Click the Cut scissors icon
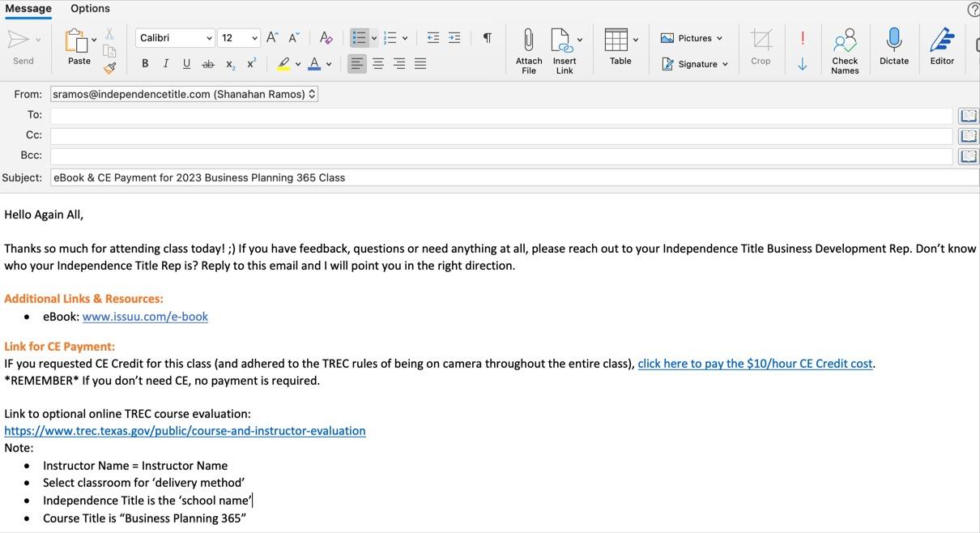 coord(109,34)
